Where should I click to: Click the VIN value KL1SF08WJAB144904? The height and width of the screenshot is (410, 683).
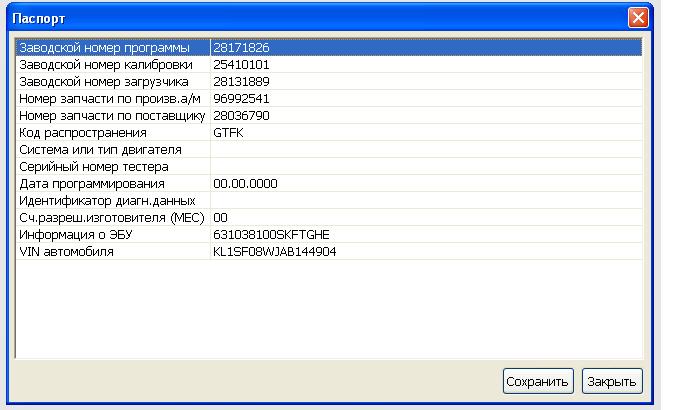pyautogui.click(x=275, y=252)
